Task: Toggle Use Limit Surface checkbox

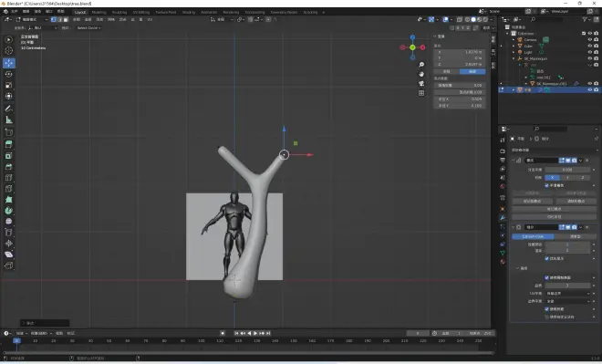Action: click(x=546, y=277)
